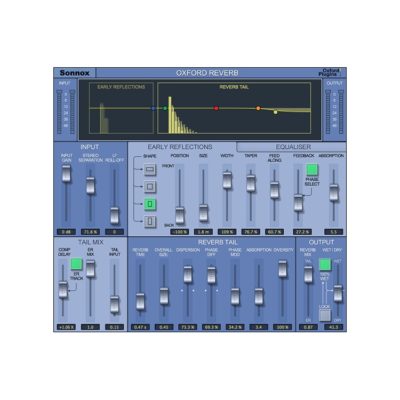This screenshot has width=400, height=400.
Task: Click the LF Roll-Off value field
Action: pyautogui.click(x=114, y=232)
